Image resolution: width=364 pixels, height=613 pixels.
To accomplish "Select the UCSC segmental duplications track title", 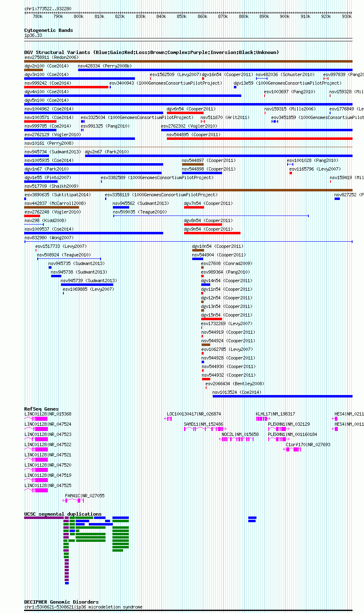I will [63, 514].
